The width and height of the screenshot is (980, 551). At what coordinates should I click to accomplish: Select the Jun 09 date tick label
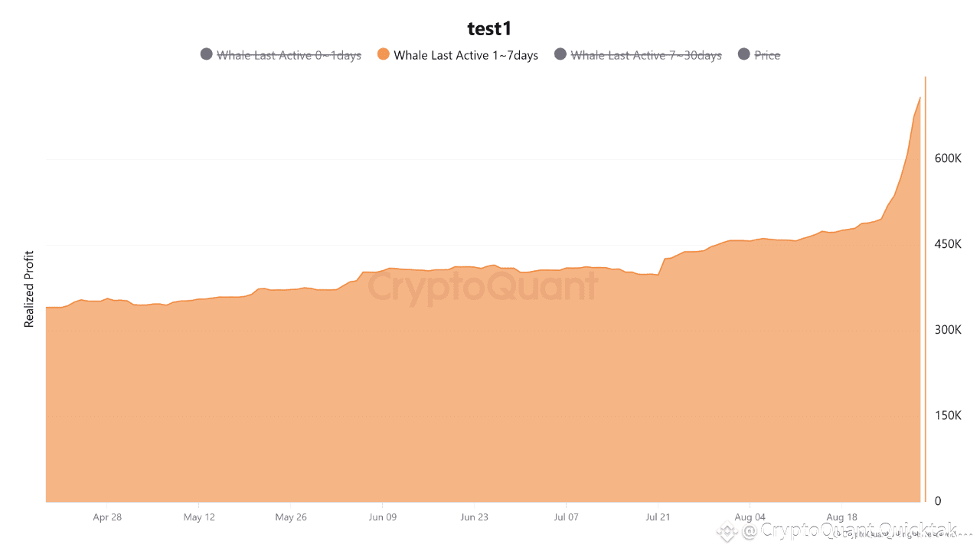tap(382, 517)
